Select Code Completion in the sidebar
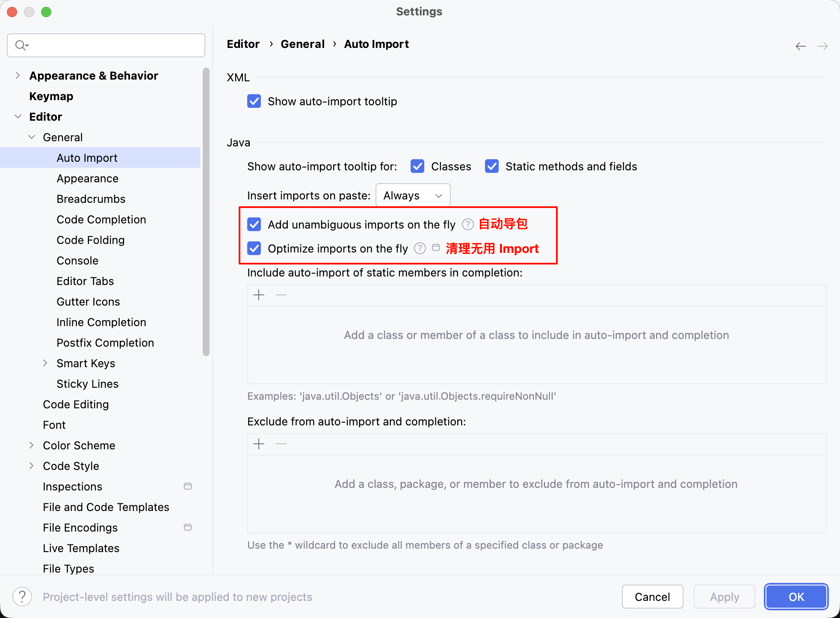Image resolution: width=840 pixels, height=618 pixels. 101,220
